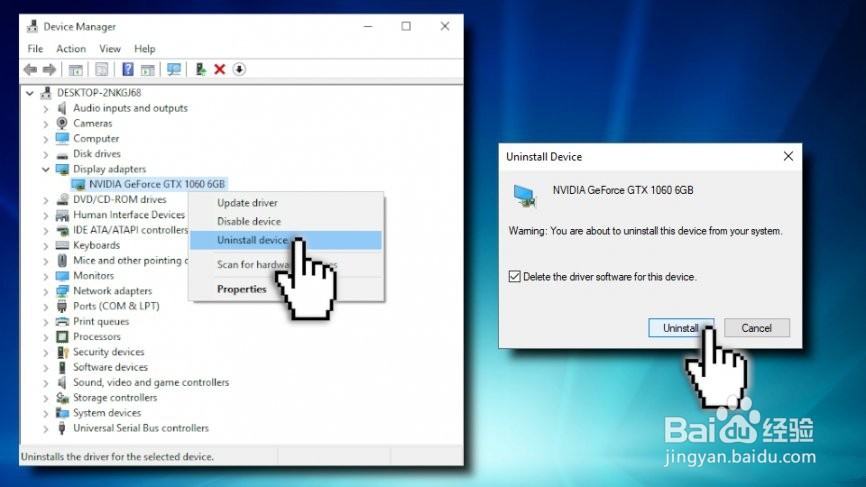Click the Keyboards icon
Screen dimensions: 866x487
tap(62, 245)
